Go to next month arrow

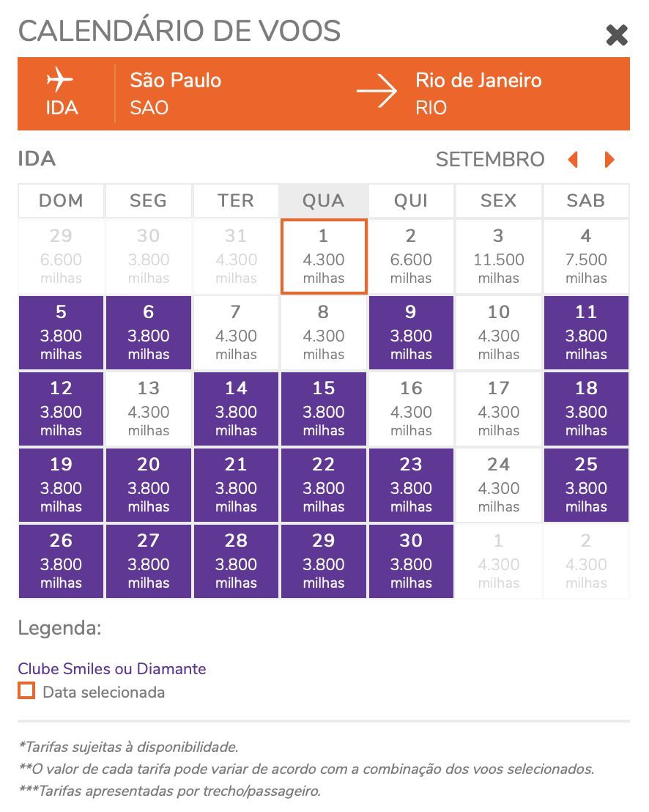click(609, 160)
